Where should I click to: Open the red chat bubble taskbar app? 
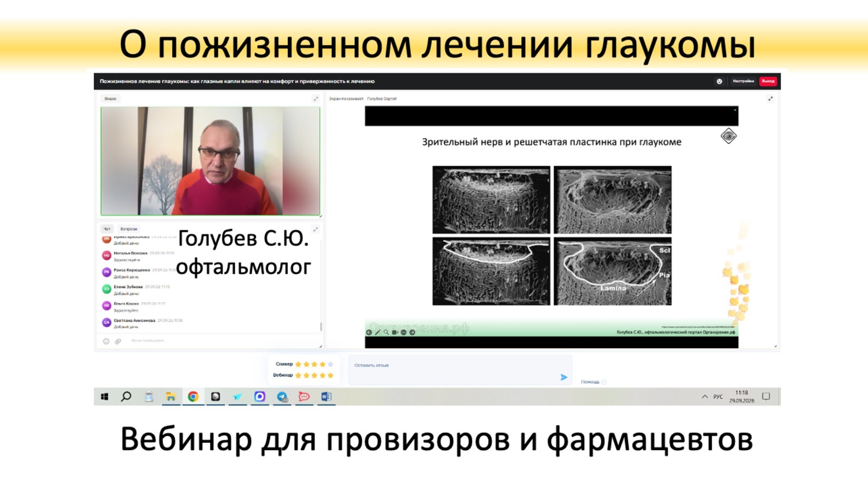point(304,397)
